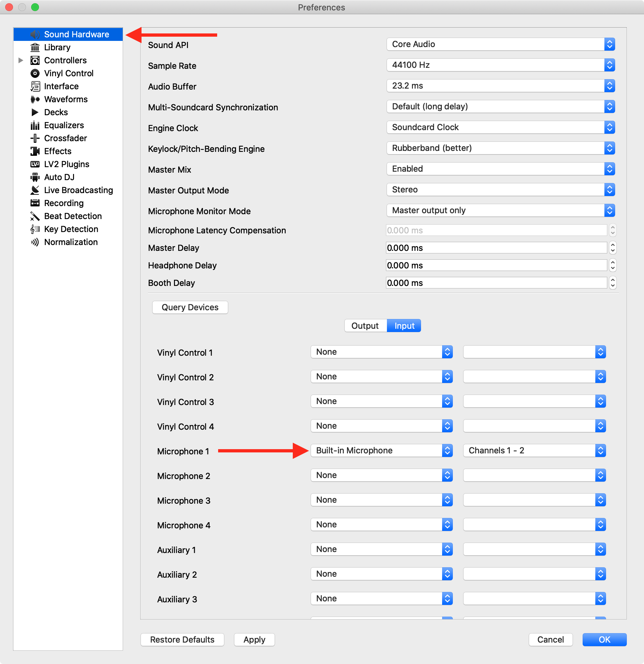Open the Auto DJ robot icon
The width and height of the screenshot is (644, 664).
(35, 177)
